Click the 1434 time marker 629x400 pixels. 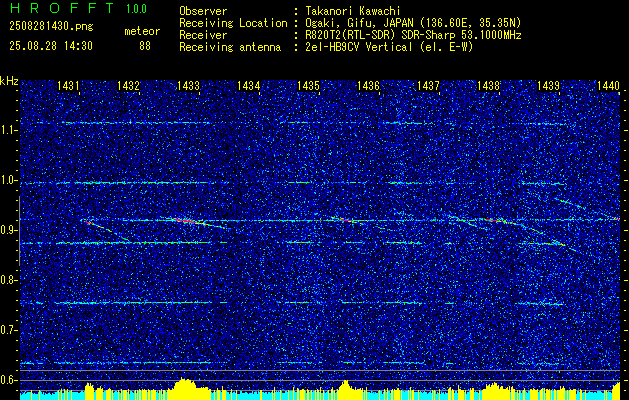(x=248, y=85)
